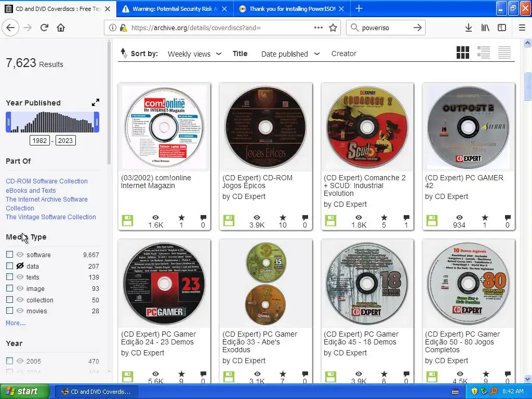Check the movies media type box
This screenshot has width=532, height=399.
(9, 311)
